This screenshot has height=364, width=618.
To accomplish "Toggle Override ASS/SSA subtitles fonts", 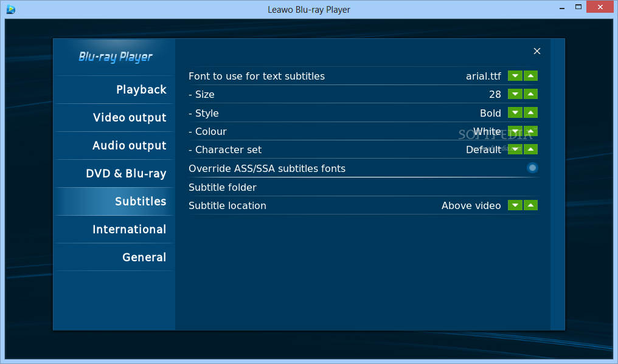I will click(x=532, y=168).
